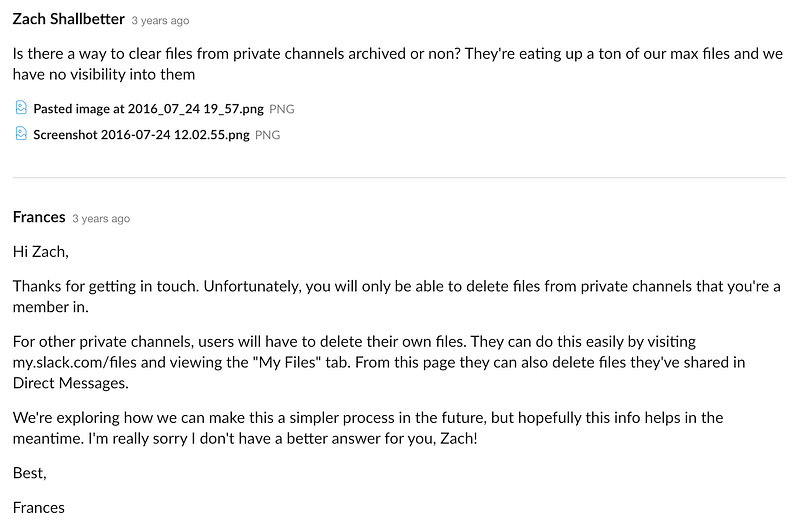Click the Hi Zach, greeting line
800x525 pixels.
(x=41, y=252)
